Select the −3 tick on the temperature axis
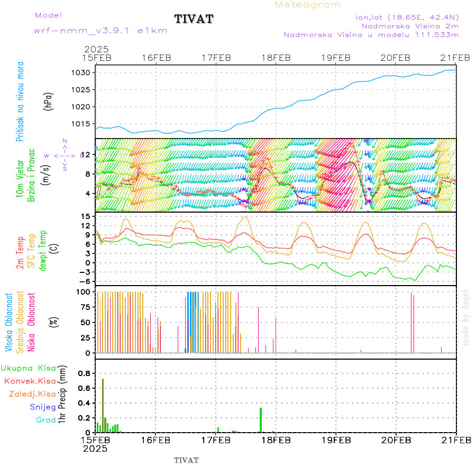Screen dimensions: 476x476 [85, 272]
